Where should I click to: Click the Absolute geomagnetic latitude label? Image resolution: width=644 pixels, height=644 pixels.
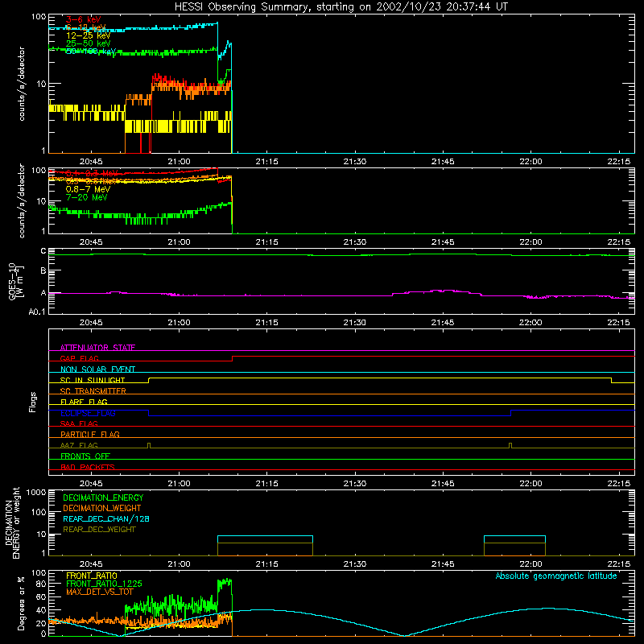pos(556,576)
